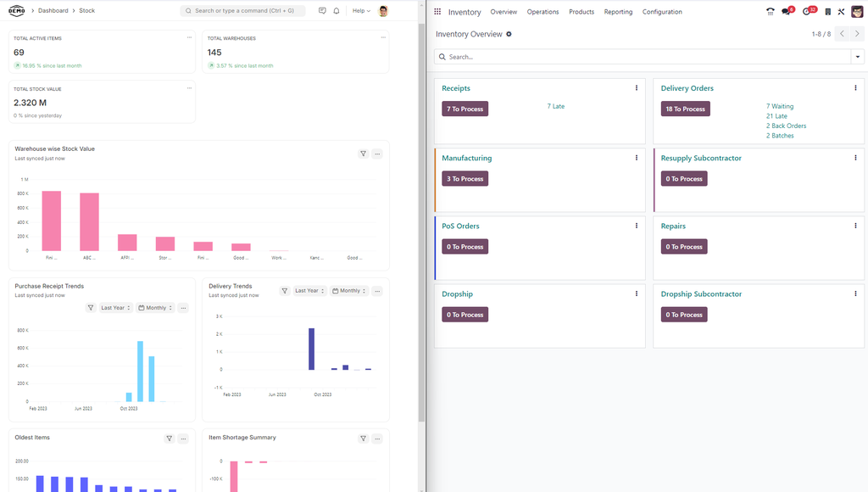Image resolution: width=868 pixels, height=492 pixels.
Task: Open the '21 Late' link on Delivery Orders
Action: 776,116
